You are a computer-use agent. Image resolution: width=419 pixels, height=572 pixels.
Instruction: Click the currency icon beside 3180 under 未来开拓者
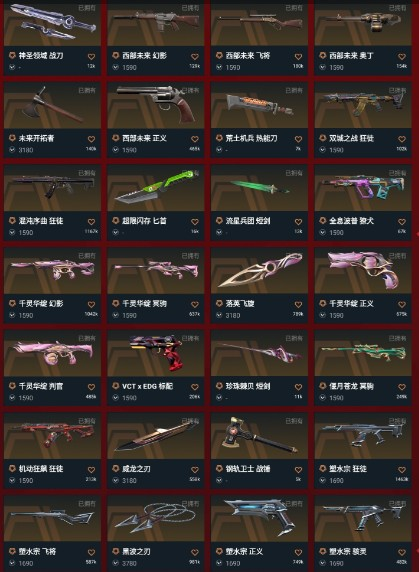12,150
